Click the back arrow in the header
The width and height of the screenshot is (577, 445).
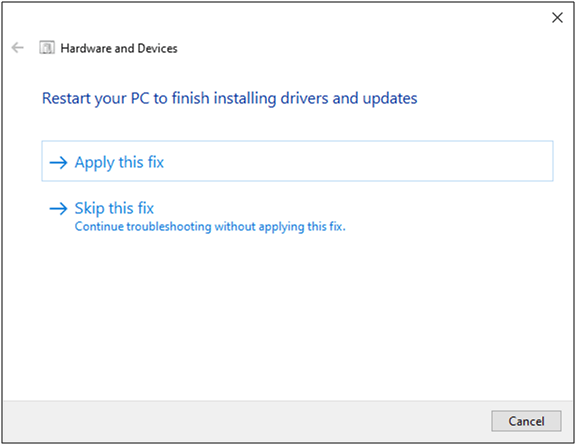[x=18, y=47]
